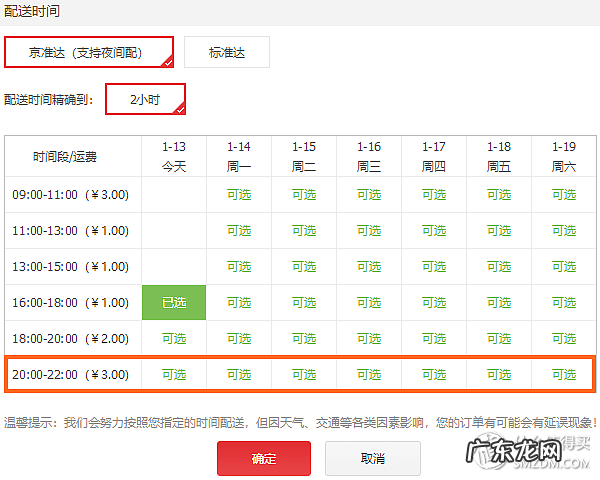Pick 09:00-11:00 delivery on 1-16 周三

tap(369, 194)
